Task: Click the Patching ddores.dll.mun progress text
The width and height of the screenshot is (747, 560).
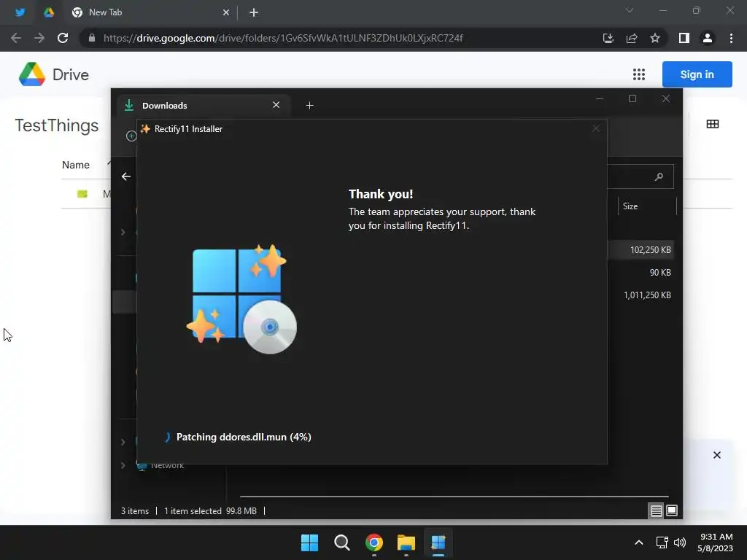Action: coord(244,437)
